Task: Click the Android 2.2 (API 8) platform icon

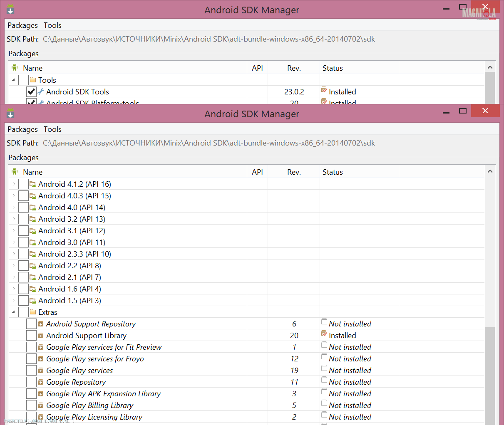Action: point(33,266)
